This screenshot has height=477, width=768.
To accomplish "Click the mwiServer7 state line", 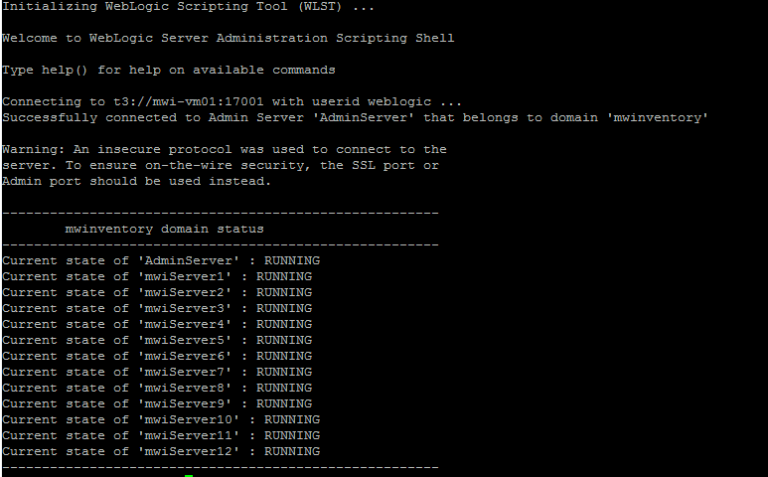I will (x=157, y=372).
